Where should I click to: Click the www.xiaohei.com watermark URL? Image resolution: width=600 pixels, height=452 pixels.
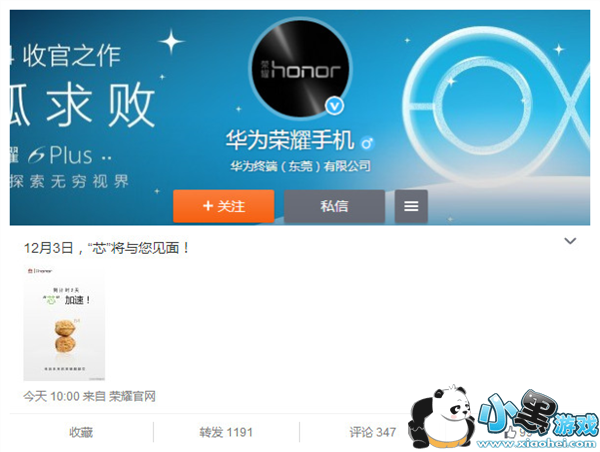(537, 444)
